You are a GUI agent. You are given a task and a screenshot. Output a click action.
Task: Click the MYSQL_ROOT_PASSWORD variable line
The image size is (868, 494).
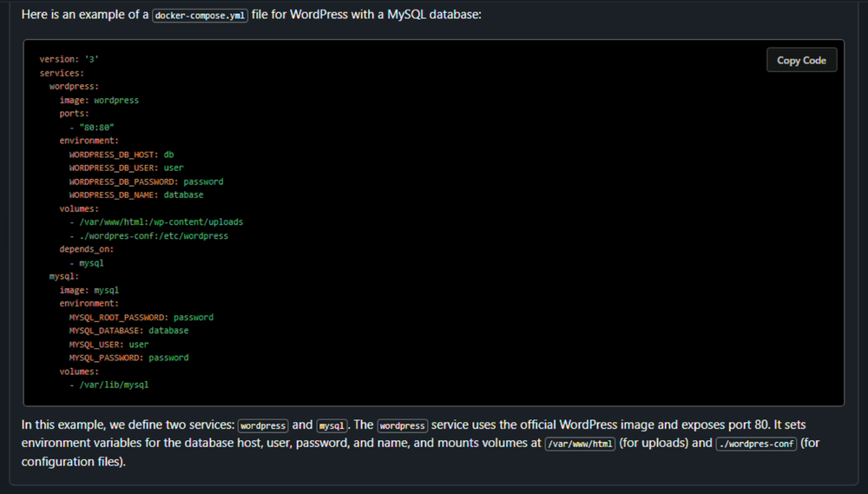click(141, 317)
